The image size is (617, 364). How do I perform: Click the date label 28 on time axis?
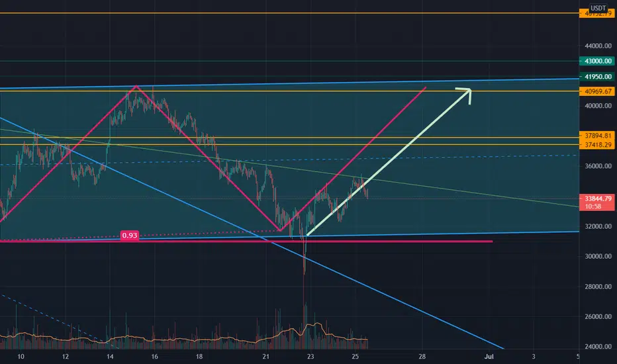(x=422, y=357)
